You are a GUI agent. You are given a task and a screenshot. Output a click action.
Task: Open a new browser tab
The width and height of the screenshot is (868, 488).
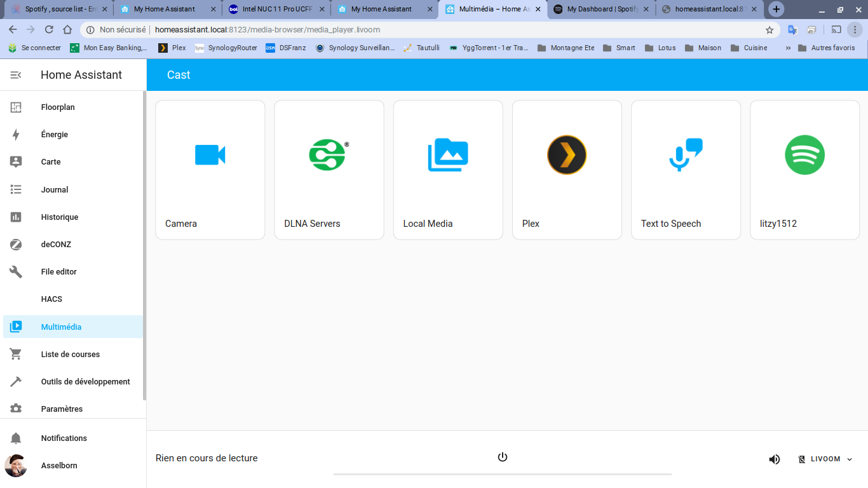pos(776,9)
